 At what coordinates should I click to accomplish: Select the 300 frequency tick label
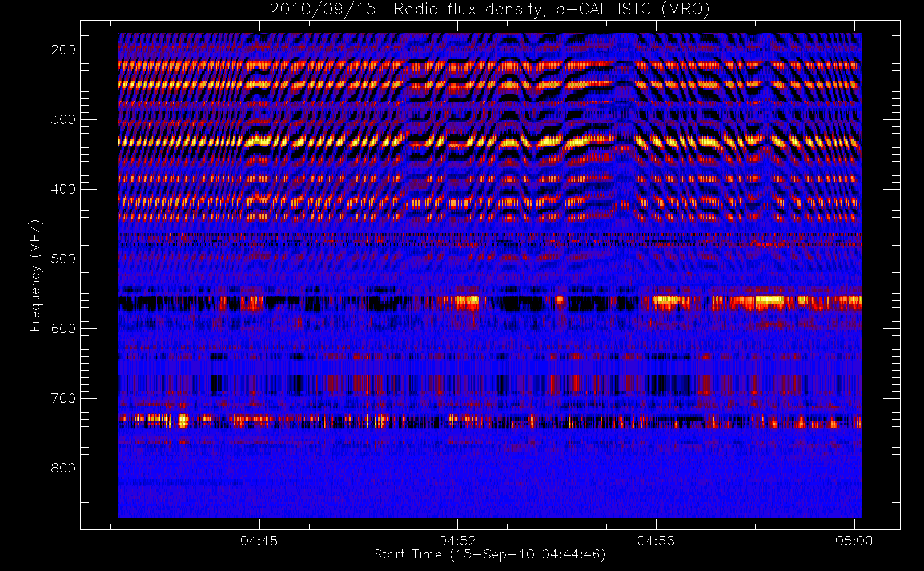(x=63, y=119)
